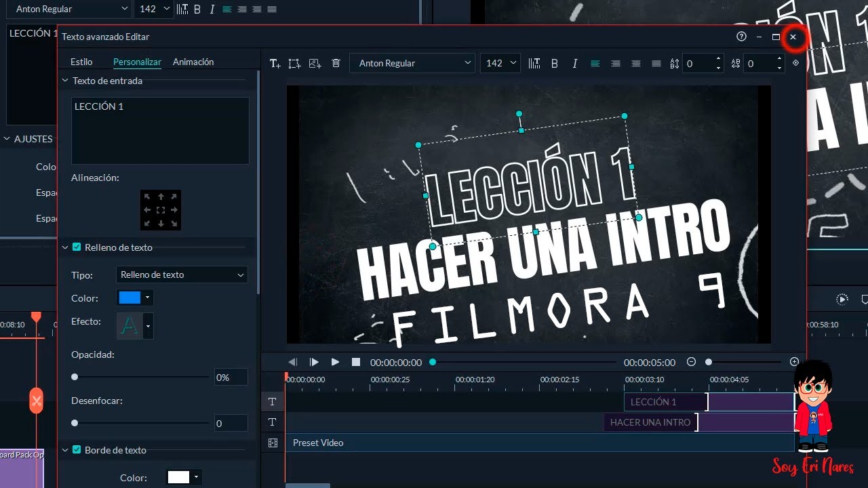Viewport: 868px width, 488px height.
Task: Select the text track icon for LECCIÓN 1 row
Action: tap(273, 402)
